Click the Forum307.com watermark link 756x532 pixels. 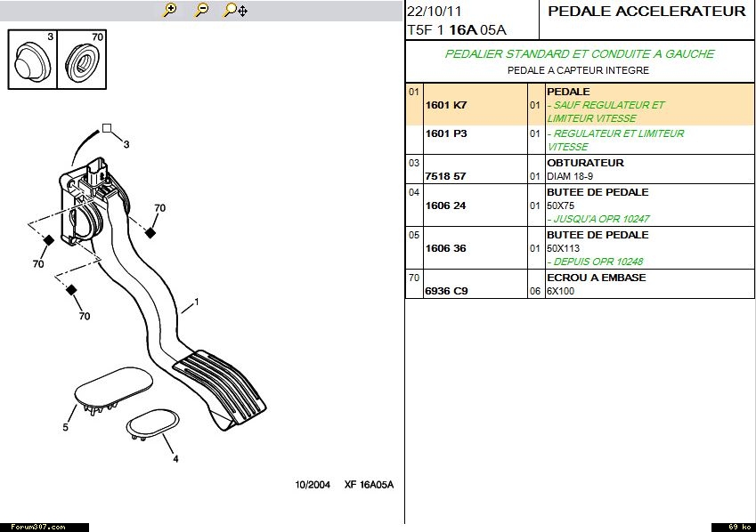[32, 527]
